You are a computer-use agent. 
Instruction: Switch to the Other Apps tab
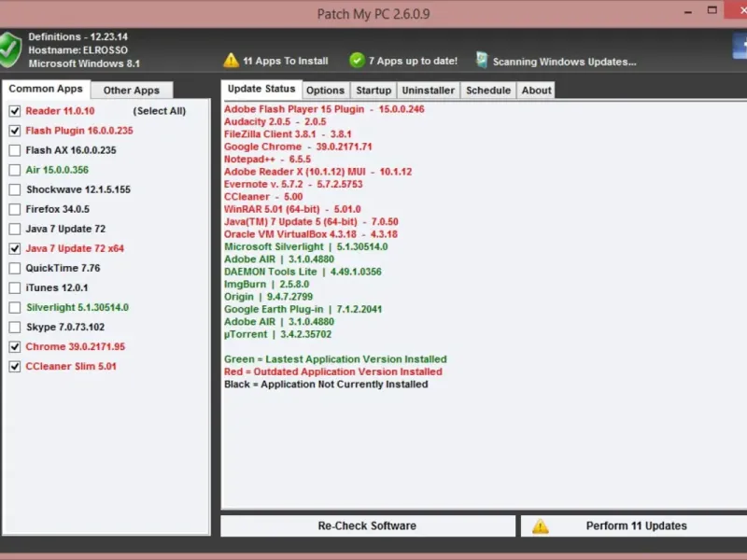132,90
